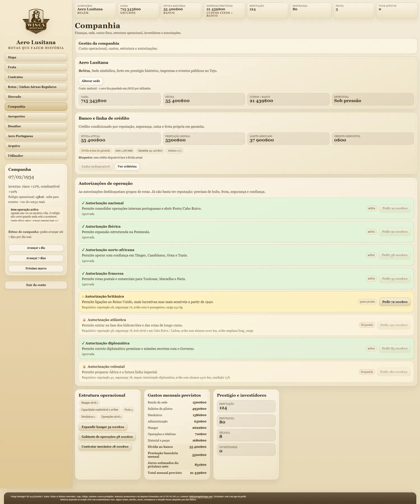Click the "Garantia 151 400$00" chip
Viewport: 420px width, 504px height.
[150, 151]
